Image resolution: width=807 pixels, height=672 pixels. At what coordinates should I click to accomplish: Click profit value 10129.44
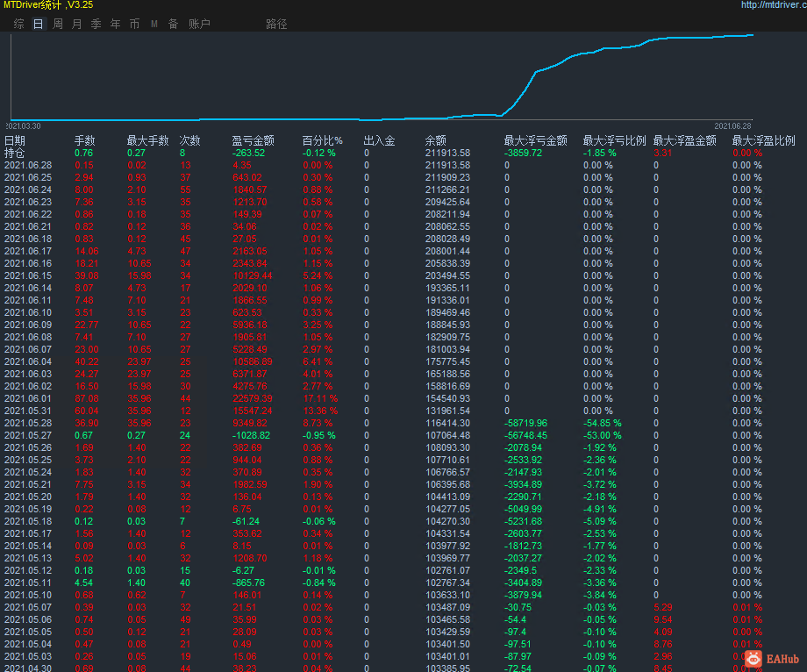(x=253, y=275)
